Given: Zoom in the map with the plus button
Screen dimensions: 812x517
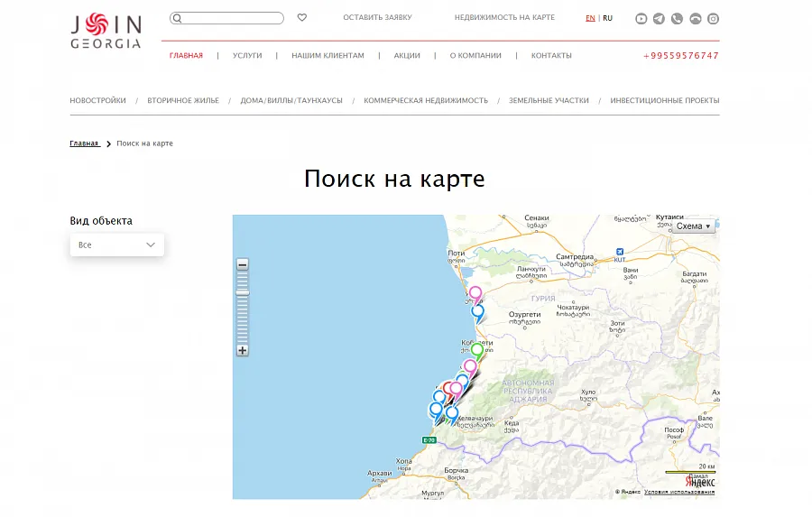Looking at the screenshot, I should point(243,350).
